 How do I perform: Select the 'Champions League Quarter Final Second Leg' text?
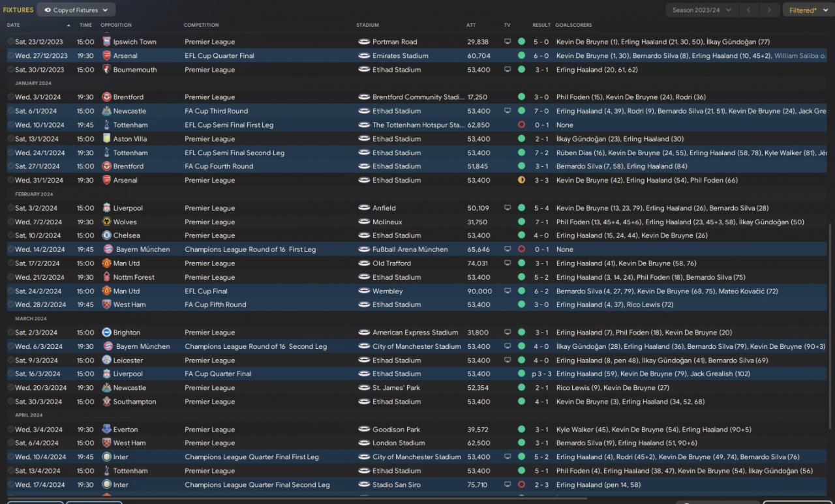click(257, 484)
